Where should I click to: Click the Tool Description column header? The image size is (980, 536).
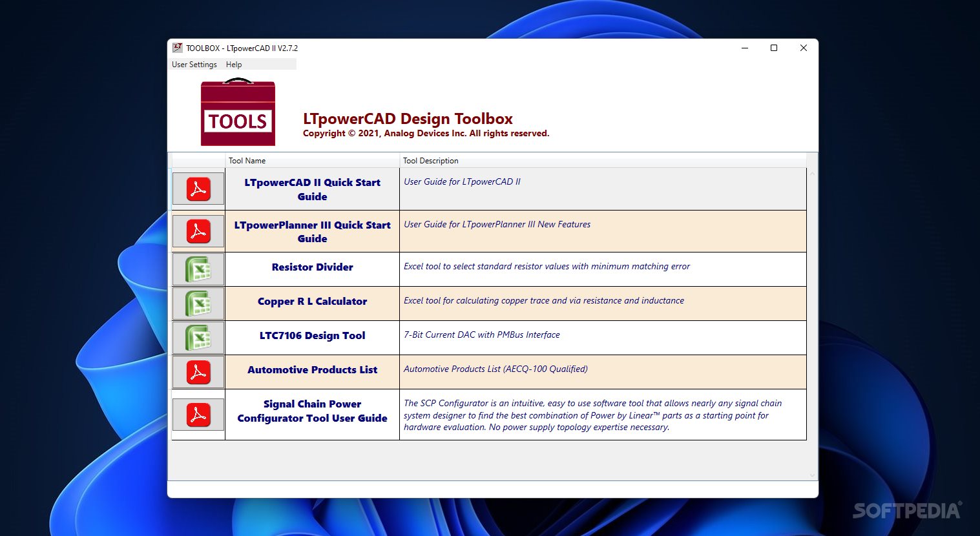pyautogui.click(x=603, y=161)
